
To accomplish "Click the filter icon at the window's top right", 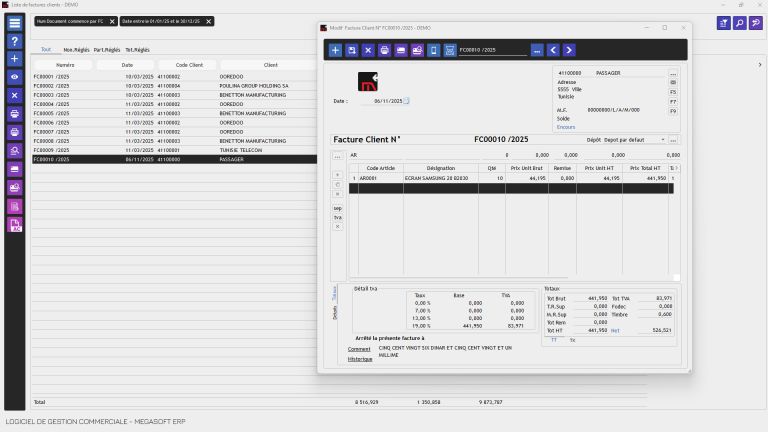I will 723,23.
